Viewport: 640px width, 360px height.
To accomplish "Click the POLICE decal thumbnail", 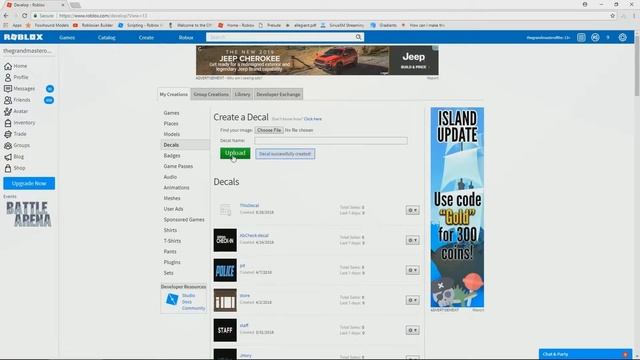I will click(x=225, y=270).
